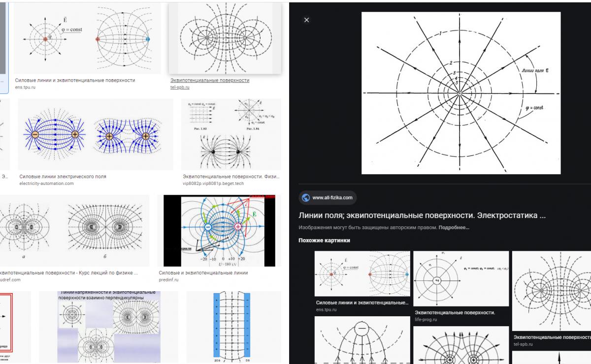Viewport: 591px width, 364px height.
Task: Click 'Силовые линии электрического поля' caption link
Action: [63, 177]
